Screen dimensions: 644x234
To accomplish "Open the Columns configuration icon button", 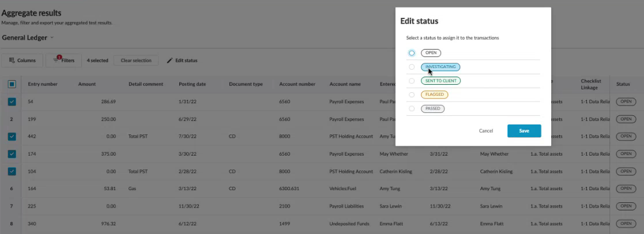I will click(12, 61).
